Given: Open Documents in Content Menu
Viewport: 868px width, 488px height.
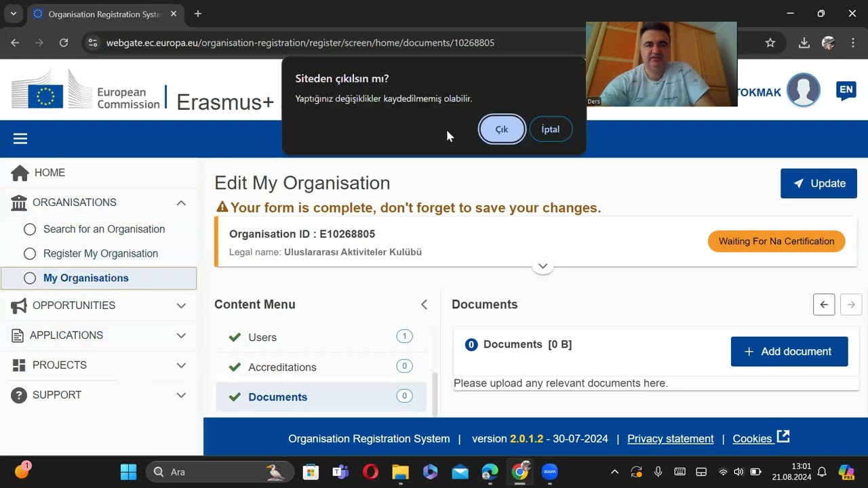Looking at the screenshot, I should pos(321,397).
